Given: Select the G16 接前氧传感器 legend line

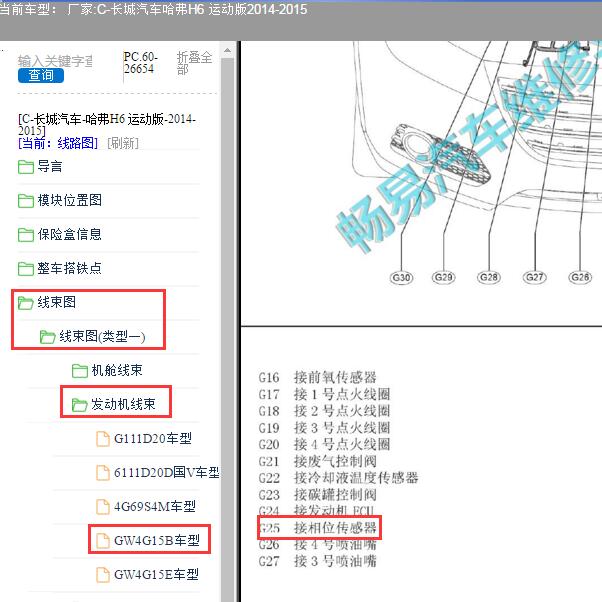Looking at the screenshot, I should (x=318, y=377).
